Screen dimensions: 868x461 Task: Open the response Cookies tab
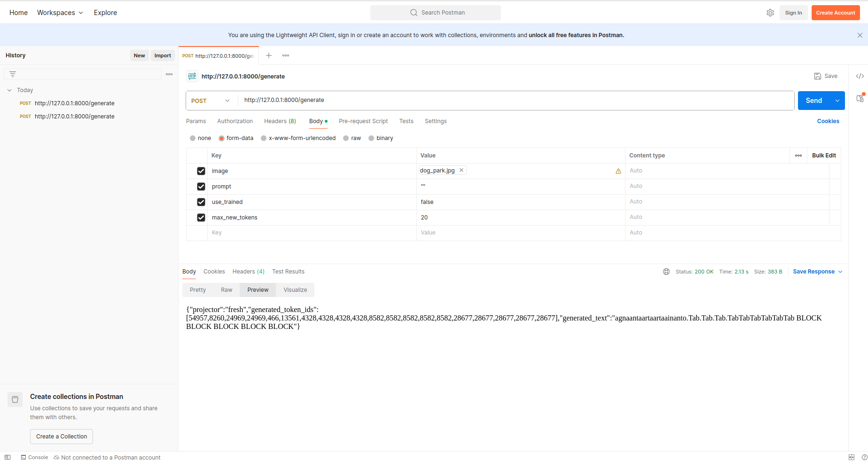(x=214, y=272)
